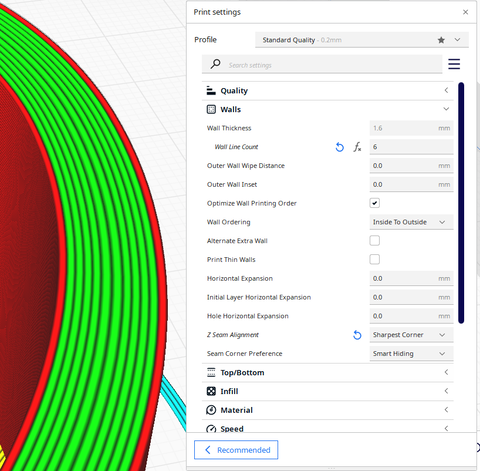
Task: Edit the Outer Wall Wipe Distance value
Action: (411, 166)
